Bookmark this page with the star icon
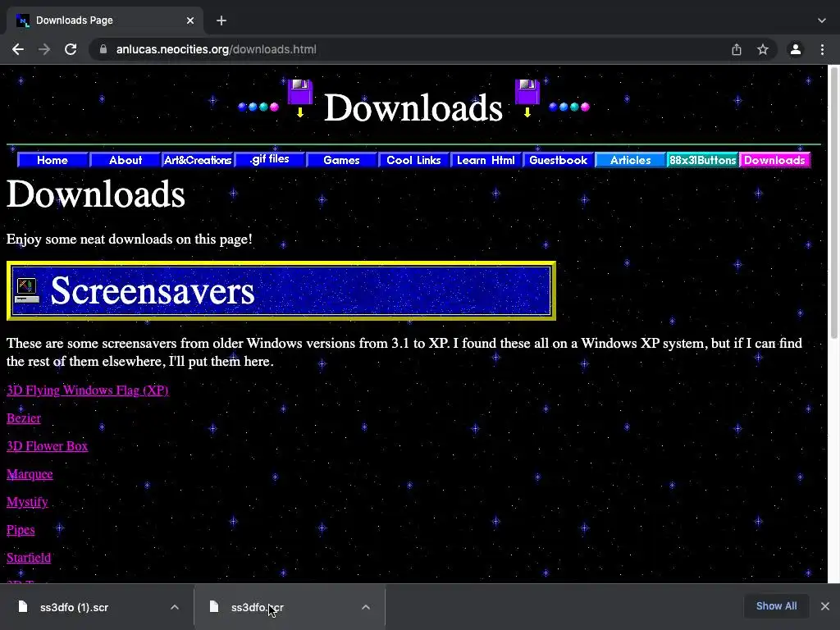This screenshot has height=630, width=840. tap(763, 49)
